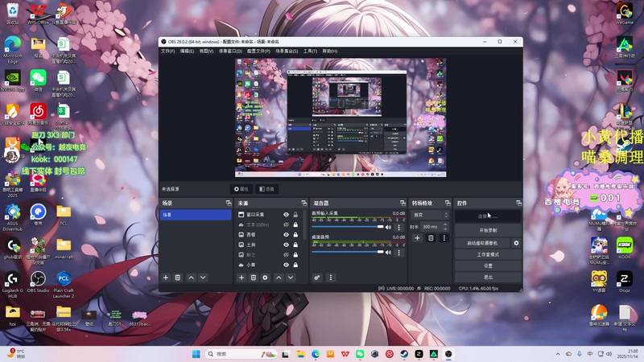Open the 文件(F) menu
644x362 pixels.
click(167, 51)
